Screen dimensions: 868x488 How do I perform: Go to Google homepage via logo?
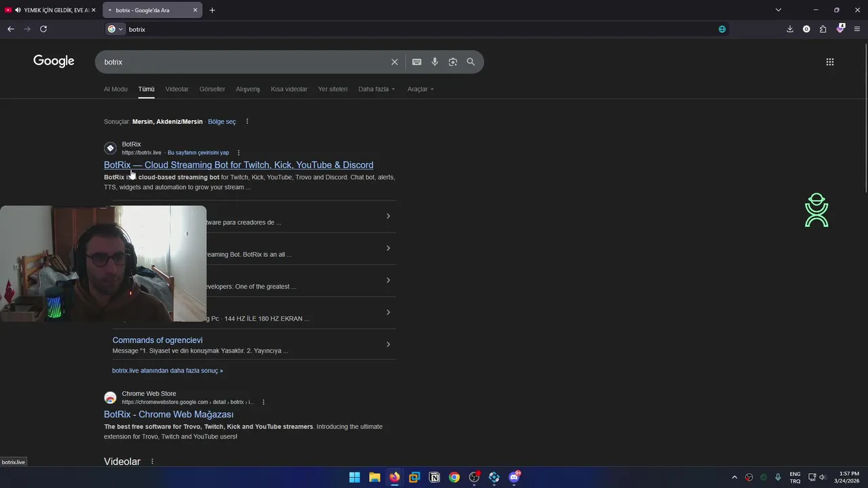pyautogui.click(x=54, y=61)
